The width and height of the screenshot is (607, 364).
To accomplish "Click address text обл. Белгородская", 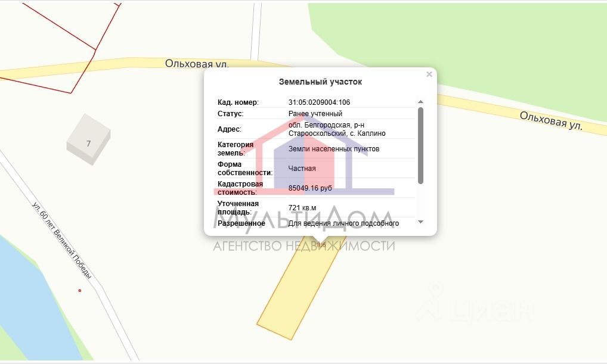I will tap(320, 125).
